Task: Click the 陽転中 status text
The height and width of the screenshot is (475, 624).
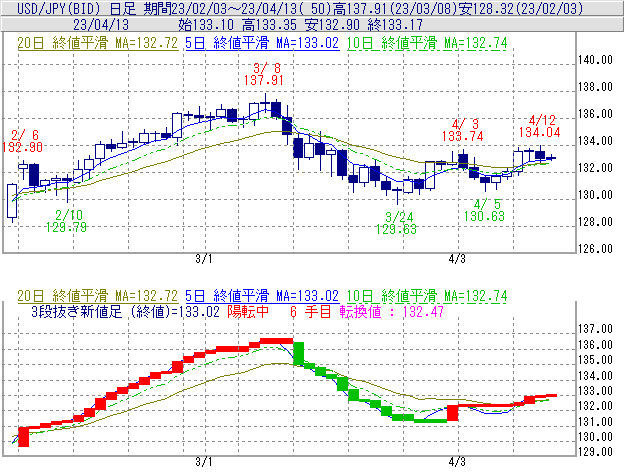Action: tap(248, 311)
